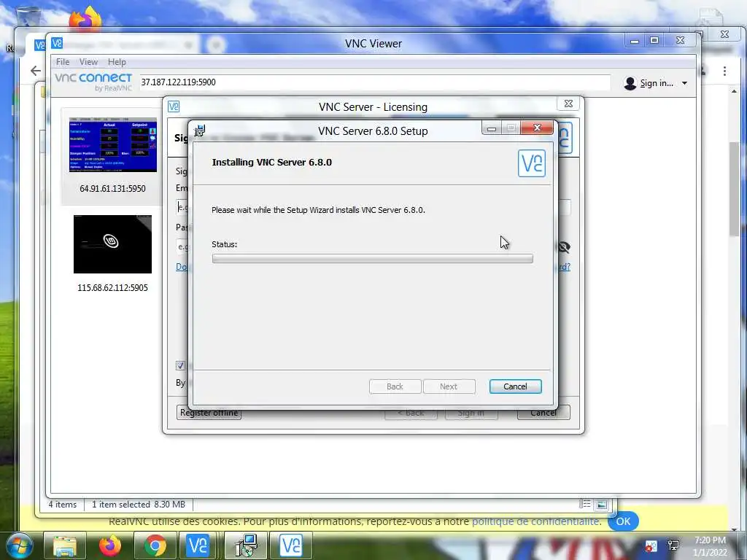Close the VNC Server Licensing window
The height and width of the screenshot is (560, 747).
tap(568, 104)
